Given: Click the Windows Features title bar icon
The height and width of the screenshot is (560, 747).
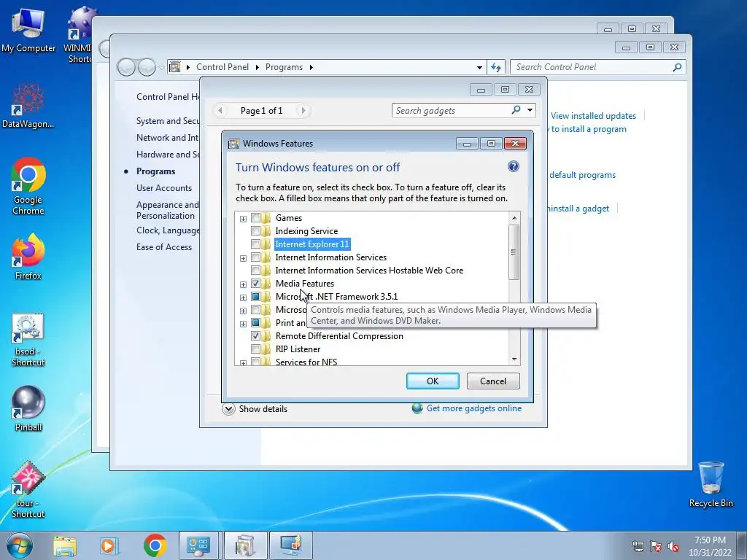Looking at the screenshot, I should [x=233, y=144].
